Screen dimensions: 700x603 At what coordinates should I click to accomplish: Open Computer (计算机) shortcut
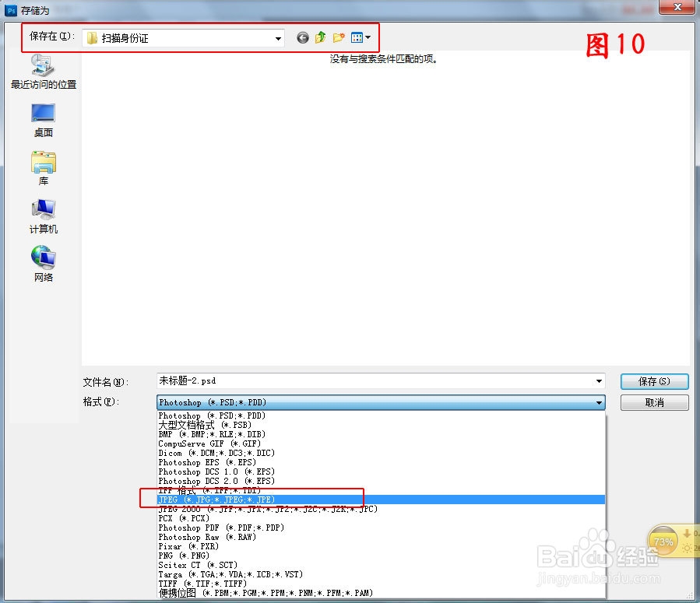click(44, 217)
